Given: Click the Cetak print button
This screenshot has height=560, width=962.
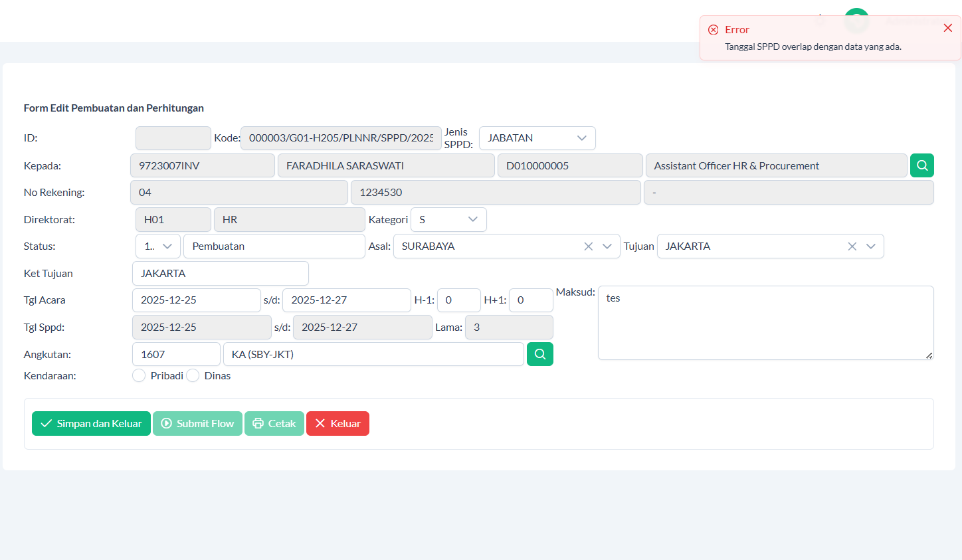Looking at the screenshot, I should [274, 424].
